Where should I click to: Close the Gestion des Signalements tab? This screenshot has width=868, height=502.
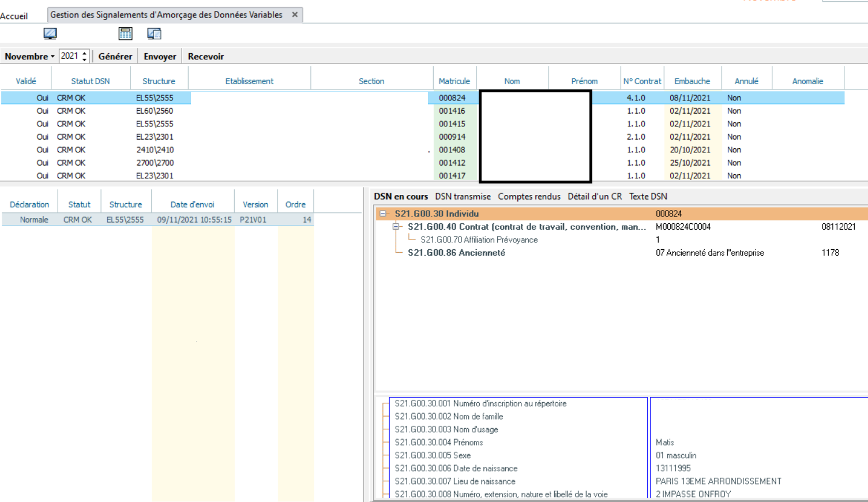tap(295, 14)
